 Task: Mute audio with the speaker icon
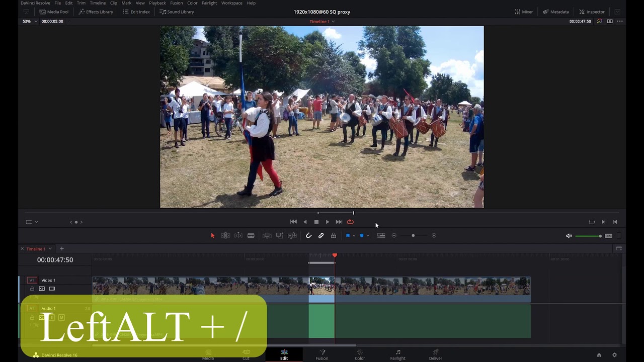click(x=569, y=236)
